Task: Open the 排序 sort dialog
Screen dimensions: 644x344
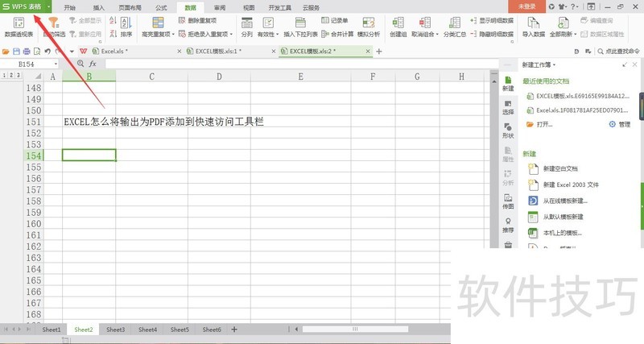Action: coord(126,27)
